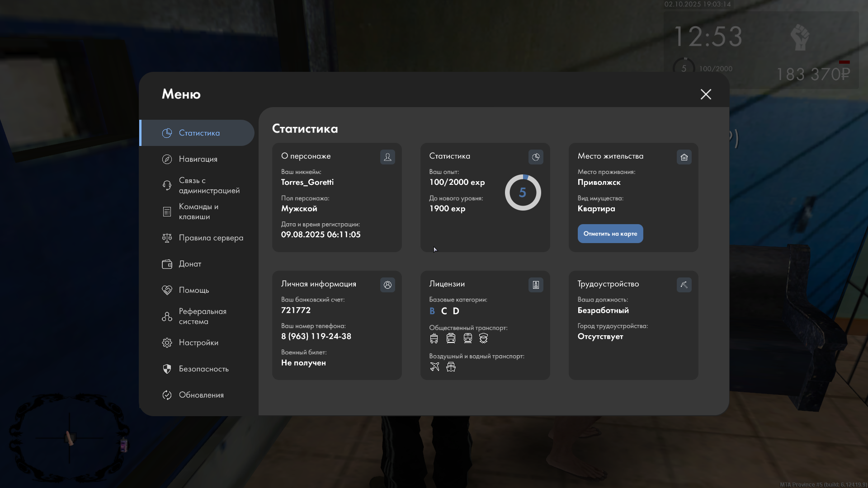The height and width of the screenshot is (488, 868).
Task: Click the airplane license icon
Action: point(434,366)
